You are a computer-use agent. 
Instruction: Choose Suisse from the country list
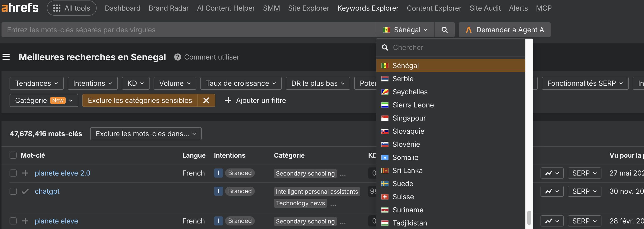451,197
